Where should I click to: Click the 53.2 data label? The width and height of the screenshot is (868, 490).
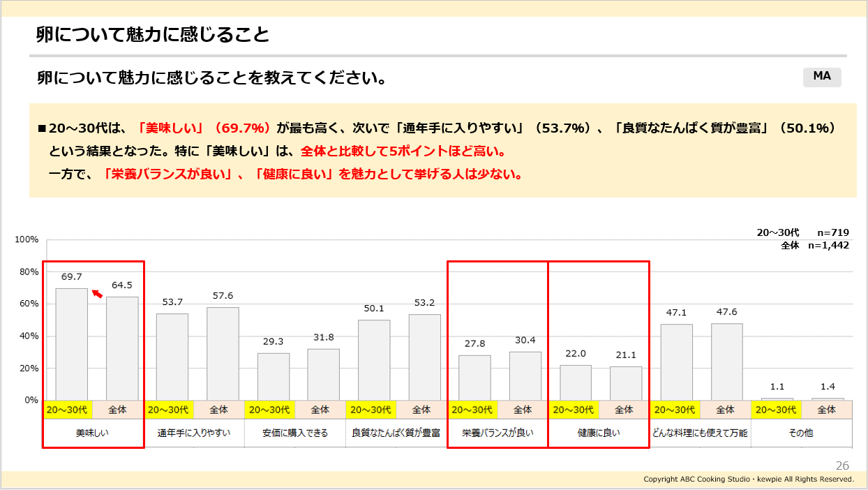click(x=424, y=304)
